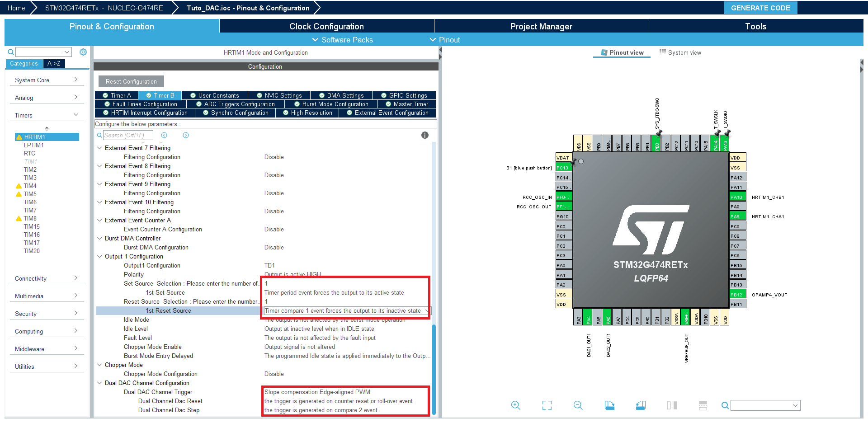Zoom in on the chip pinout
The image size is (868, 423).
pos(515,405)
